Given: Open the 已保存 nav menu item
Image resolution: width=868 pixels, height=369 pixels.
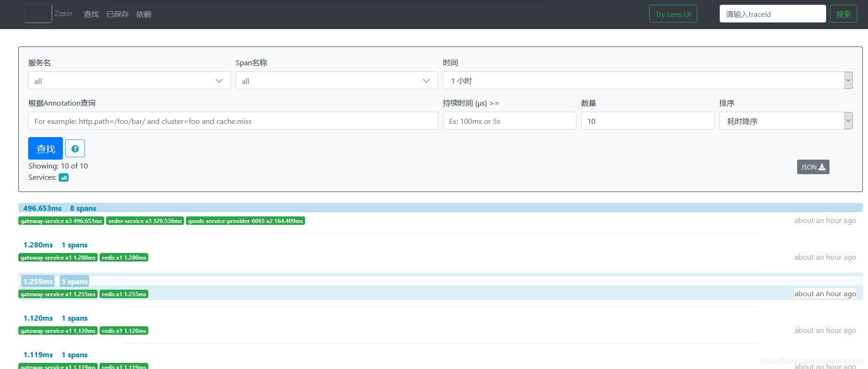Looking at the screenshot, I should point(117,14).
